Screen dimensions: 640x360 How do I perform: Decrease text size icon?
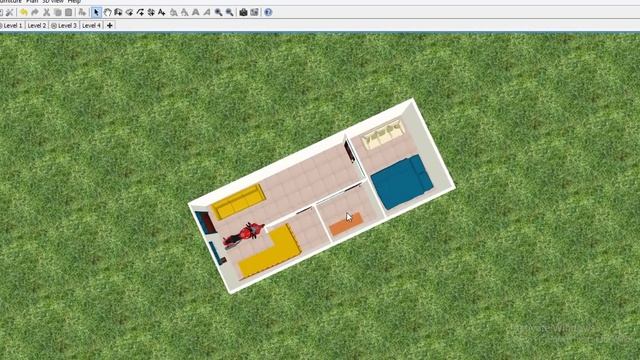click(x=184, y=12)
